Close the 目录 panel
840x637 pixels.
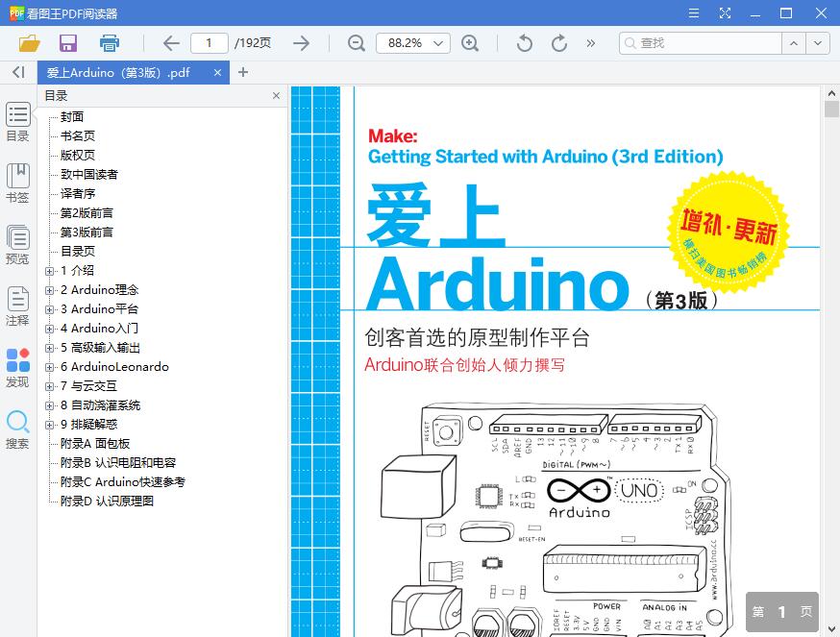276,95
